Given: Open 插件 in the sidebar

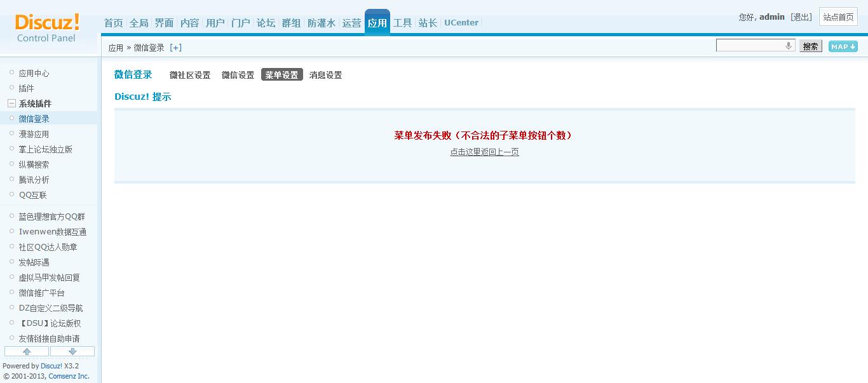Looking at the screenshot, I should pos(26,88).
